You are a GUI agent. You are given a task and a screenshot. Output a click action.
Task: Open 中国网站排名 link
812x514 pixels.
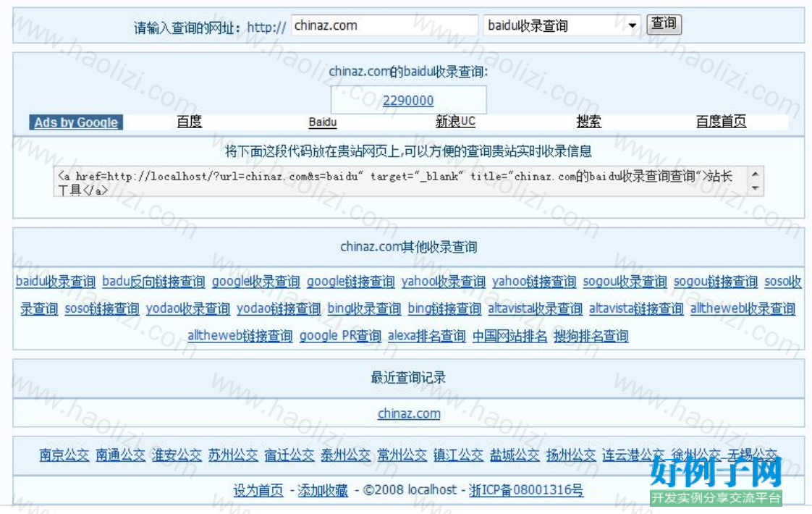coord(509,336)
